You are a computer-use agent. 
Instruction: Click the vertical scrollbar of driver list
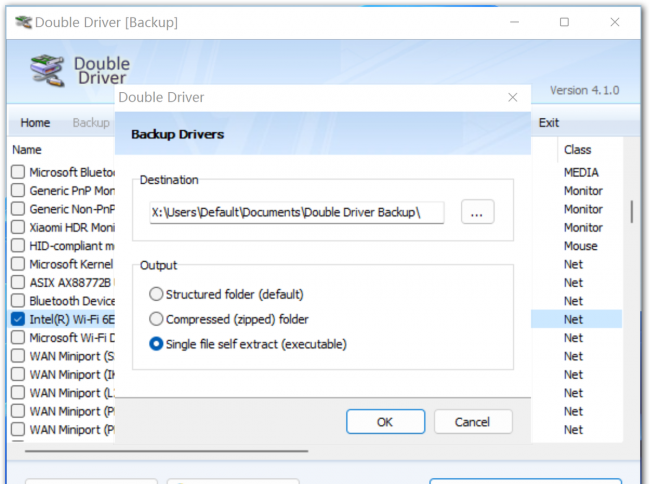(x=631, y=212)
